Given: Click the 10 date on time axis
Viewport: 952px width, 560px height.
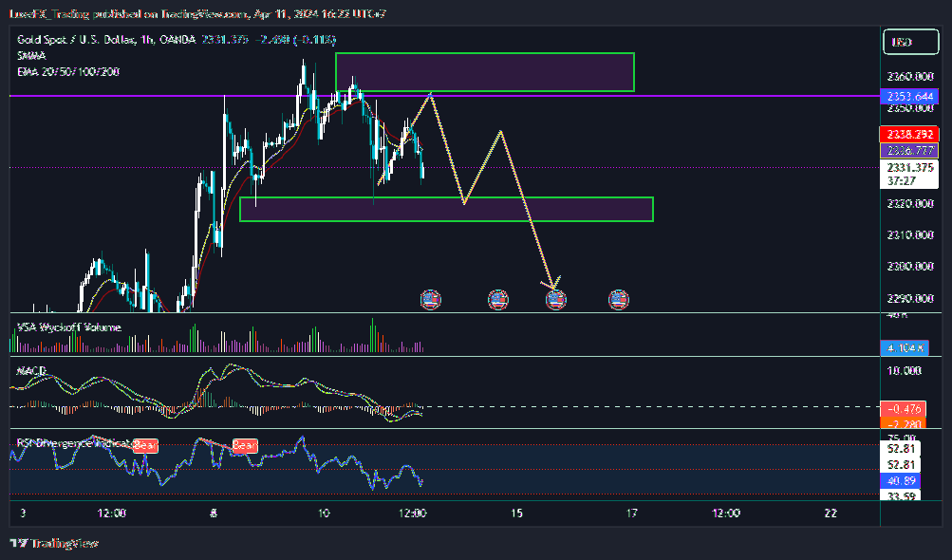Looking at the screenshot, I should coord(324,513).
